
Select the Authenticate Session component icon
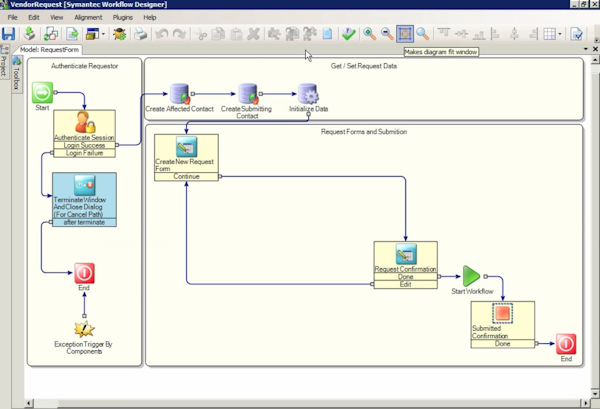coord(85,122)
